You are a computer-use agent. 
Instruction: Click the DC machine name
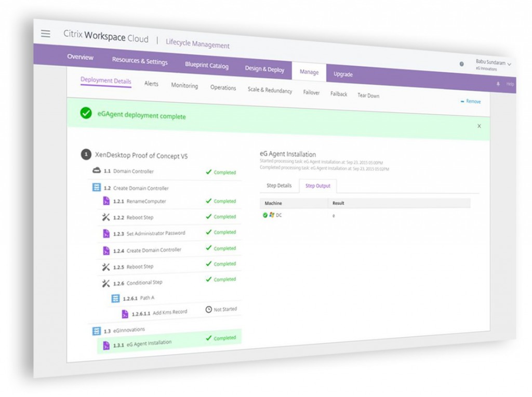click(x=278, y=215)
